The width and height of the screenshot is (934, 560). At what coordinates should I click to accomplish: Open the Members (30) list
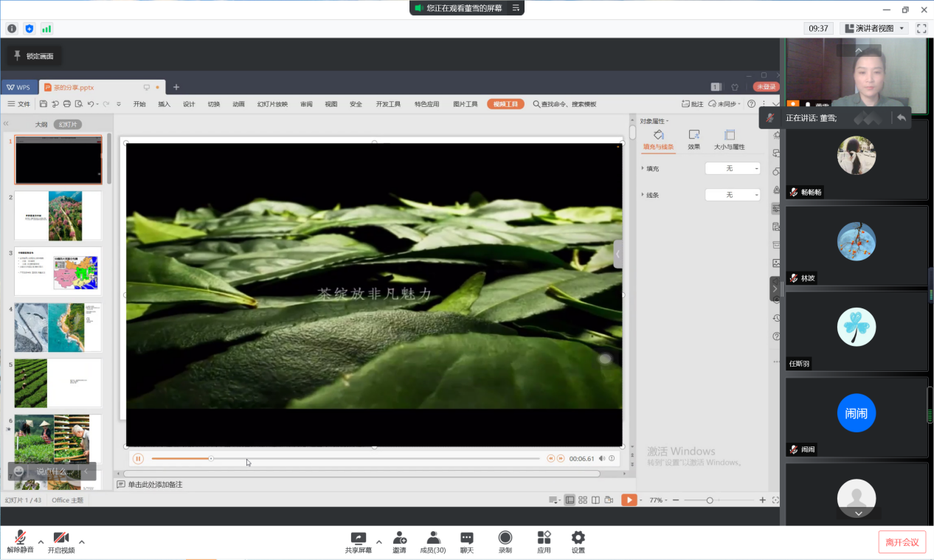(x=433, y=539)
